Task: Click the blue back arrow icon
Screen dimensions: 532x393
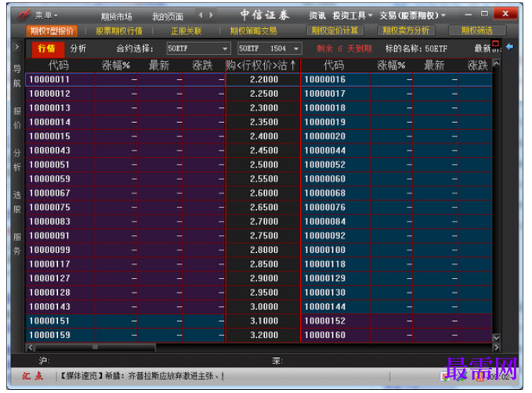Action: click(509, 47)
